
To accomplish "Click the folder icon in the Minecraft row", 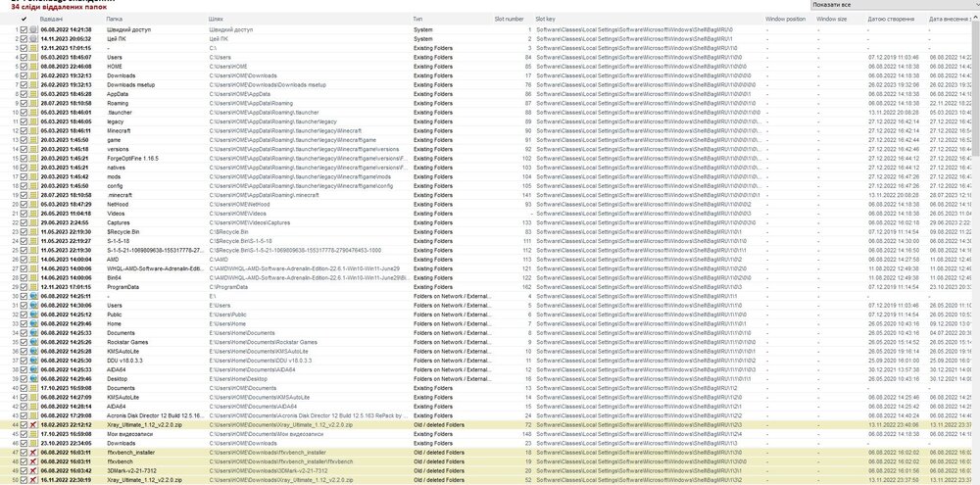I will coord(33,130).
